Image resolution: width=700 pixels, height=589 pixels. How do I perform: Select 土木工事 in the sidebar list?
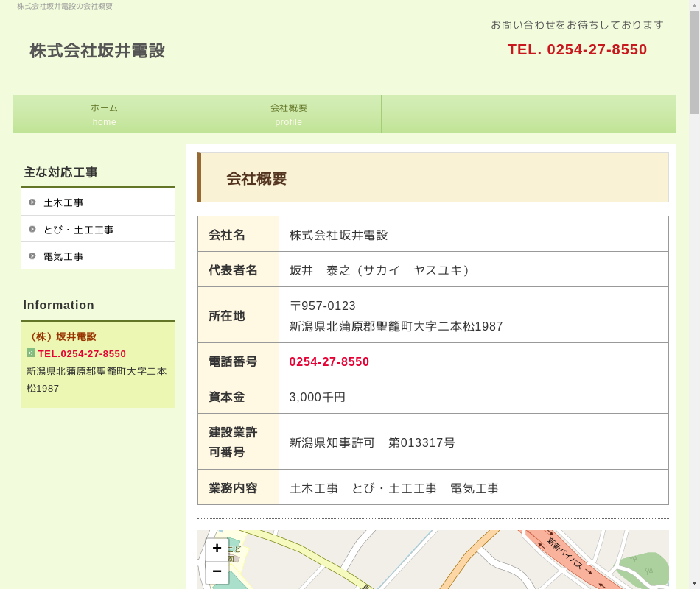click(x=63, y=202)
